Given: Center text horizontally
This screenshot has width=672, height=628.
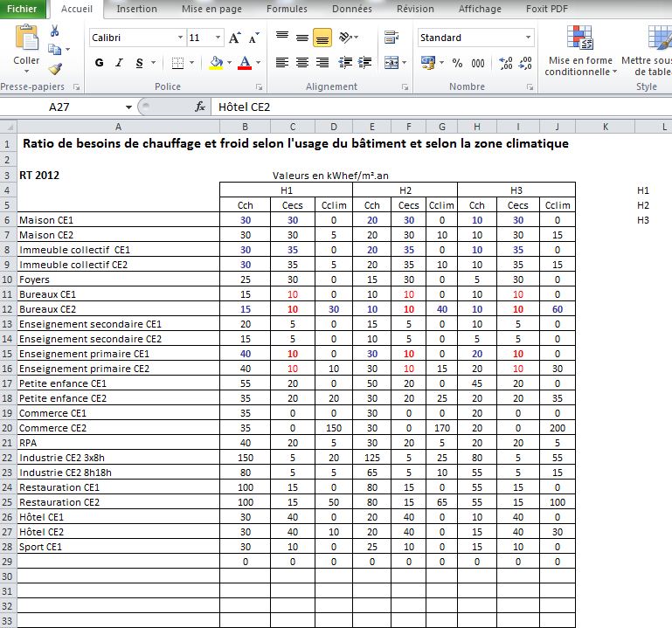Looking at the screenshot, I should pyautogui.click(x=302, y=63).
